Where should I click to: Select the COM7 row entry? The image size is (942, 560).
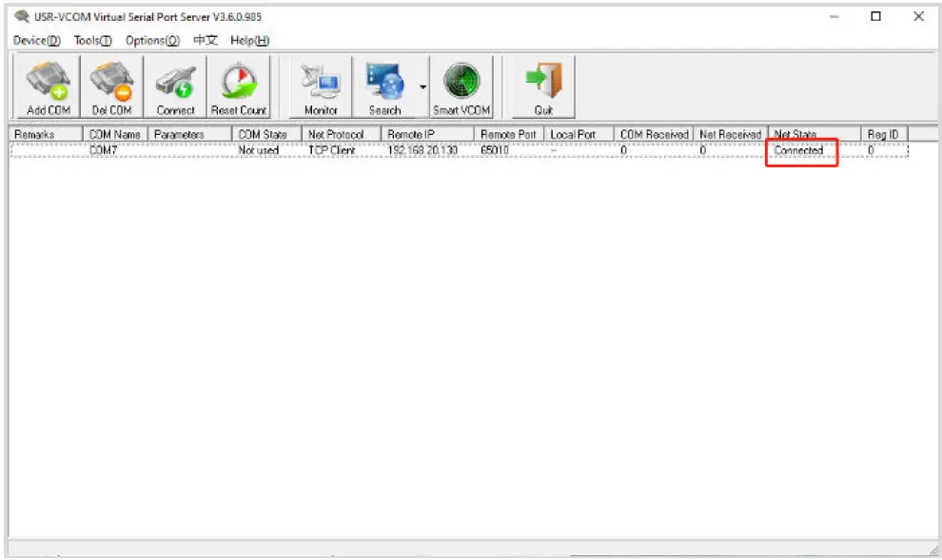click(104, 150)
